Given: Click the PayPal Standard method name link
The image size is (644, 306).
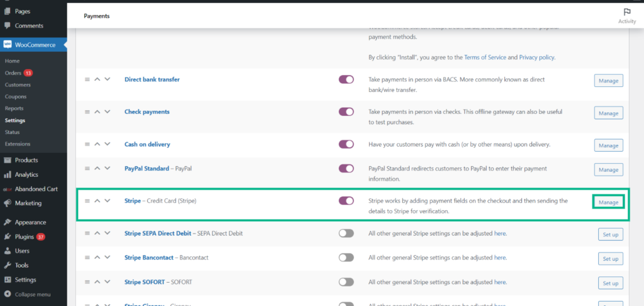Looking at the screenshot, I should [x=147, y=169].
